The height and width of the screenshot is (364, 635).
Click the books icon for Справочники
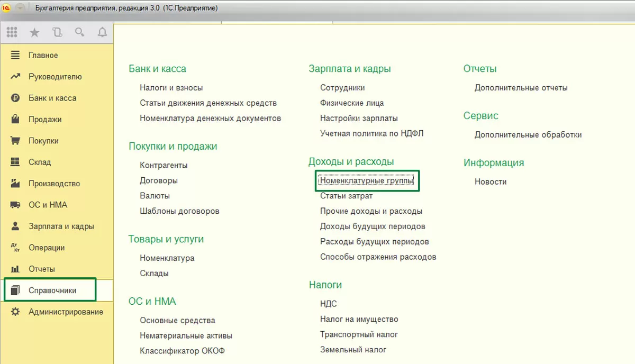15,290
